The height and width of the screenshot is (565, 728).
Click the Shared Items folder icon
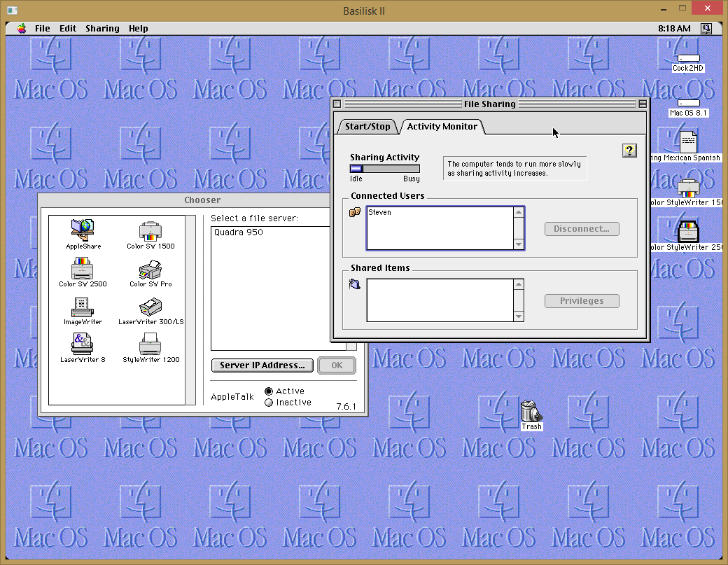355,284
